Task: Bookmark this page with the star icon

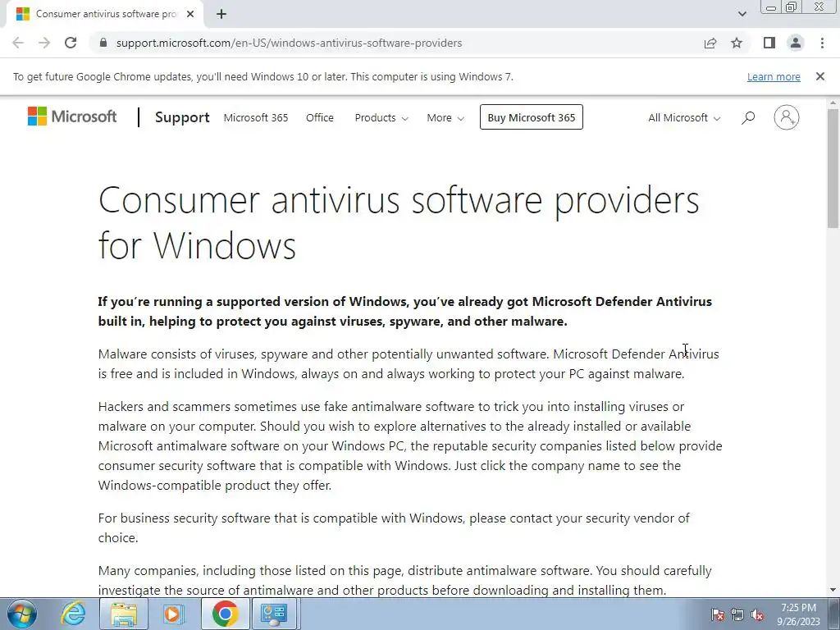Action: coord(737,43)
